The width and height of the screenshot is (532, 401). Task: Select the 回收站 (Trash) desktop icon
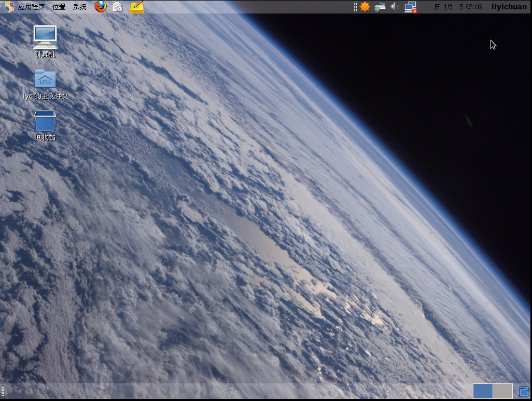click(x=45, y=126)
